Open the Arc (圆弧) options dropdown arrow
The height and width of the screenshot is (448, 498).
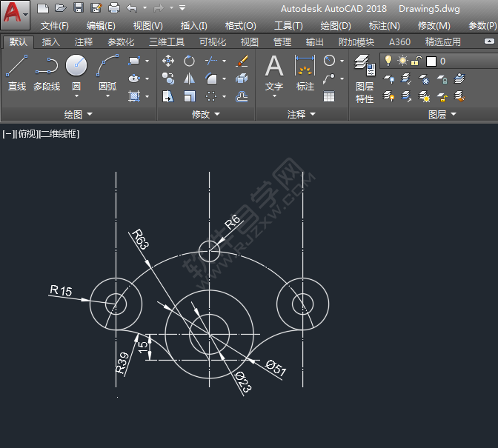(x=107, y=96)
